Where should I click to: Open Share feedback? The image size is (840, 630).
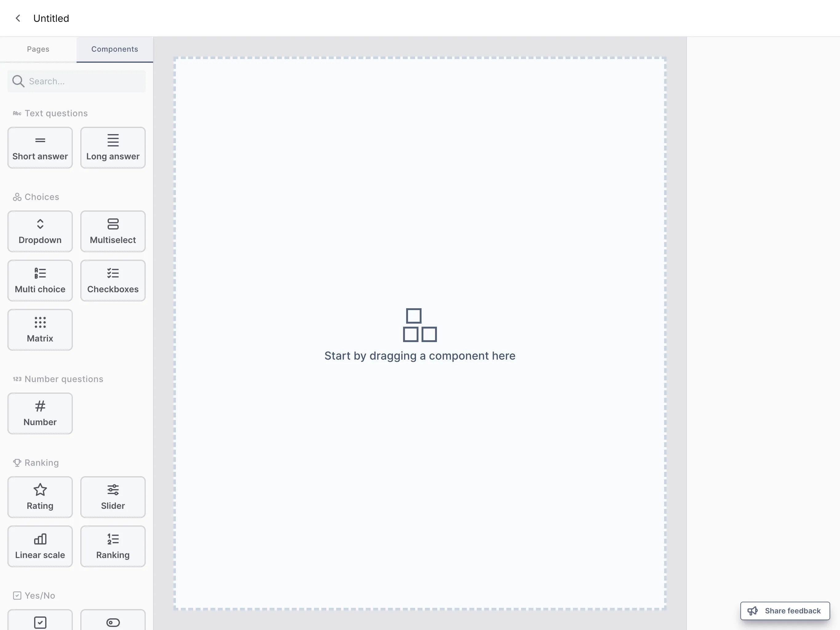click(x=785, y=611)
